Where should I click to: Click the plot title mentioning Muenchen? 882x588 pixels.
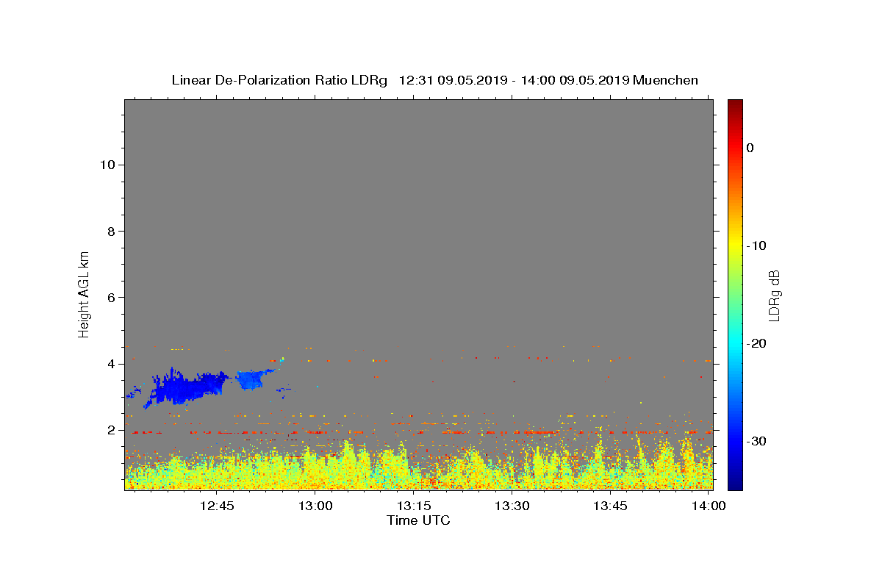point(434,80)
